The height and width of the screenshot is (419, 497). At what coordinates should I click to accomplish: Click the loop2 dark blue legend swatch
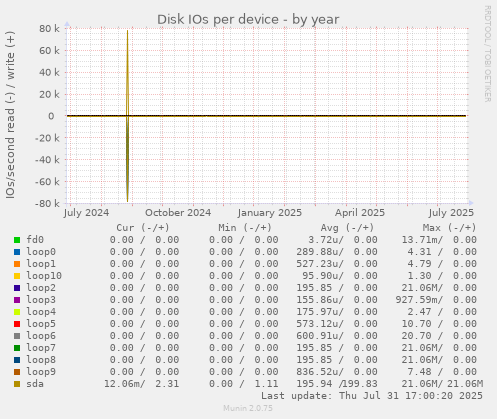(17, 288)
